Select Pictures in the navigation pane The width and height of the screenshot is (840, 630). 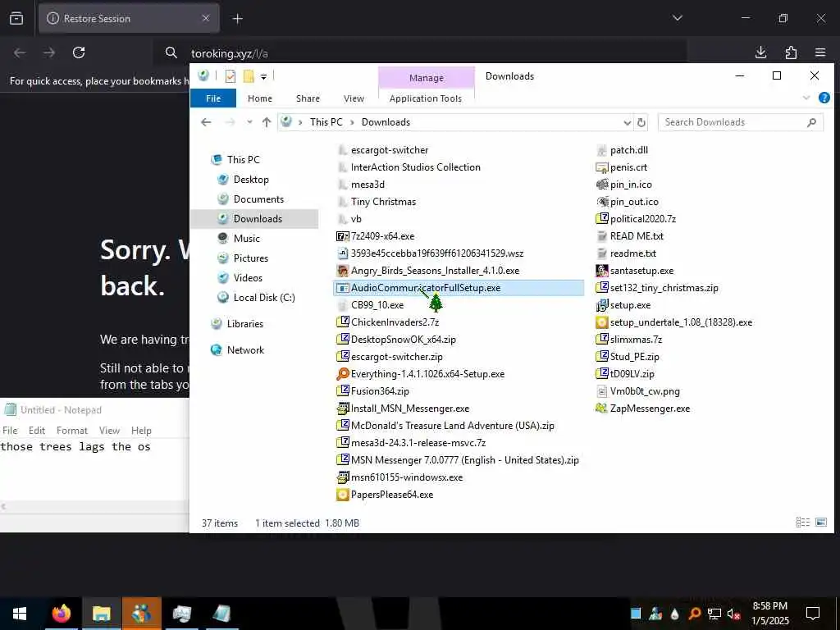[x=251, y=258]
